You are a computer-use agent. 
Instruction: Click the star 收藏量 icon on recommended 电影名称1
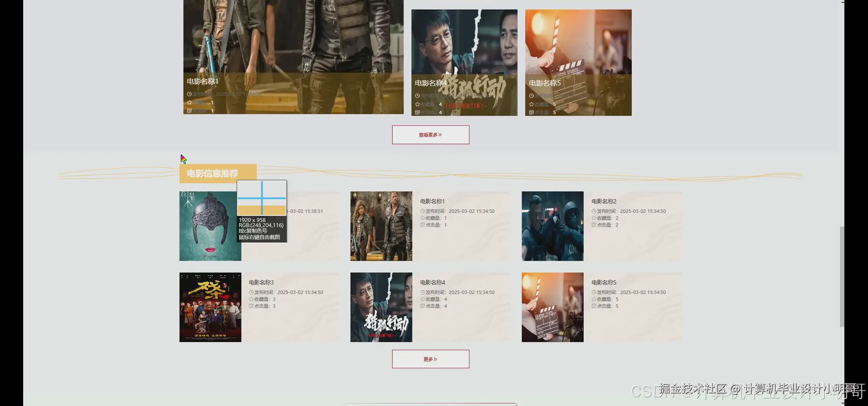pyautogui.click(x=423, y=218)
